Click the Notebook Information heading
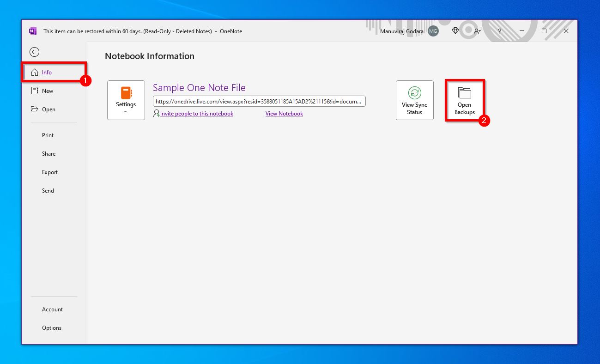The height and width of the screenshot is (364, 600). coord(150,56)
